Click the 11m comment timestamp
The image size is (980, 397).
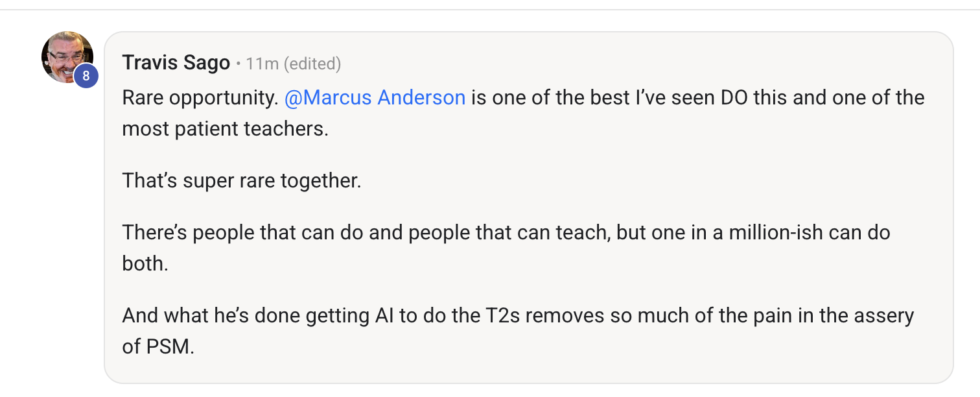[x=262, y=64]
